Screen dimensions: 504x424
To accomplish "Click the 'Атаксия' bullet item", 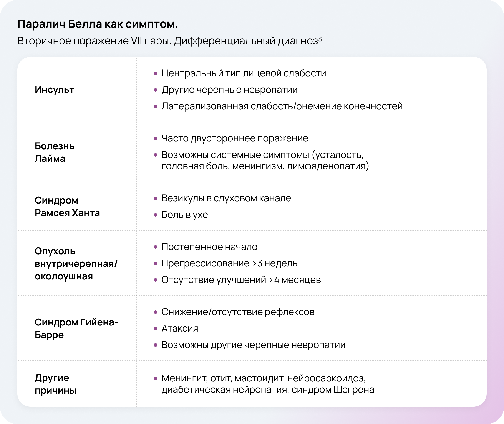I will (x=180, y=328).
